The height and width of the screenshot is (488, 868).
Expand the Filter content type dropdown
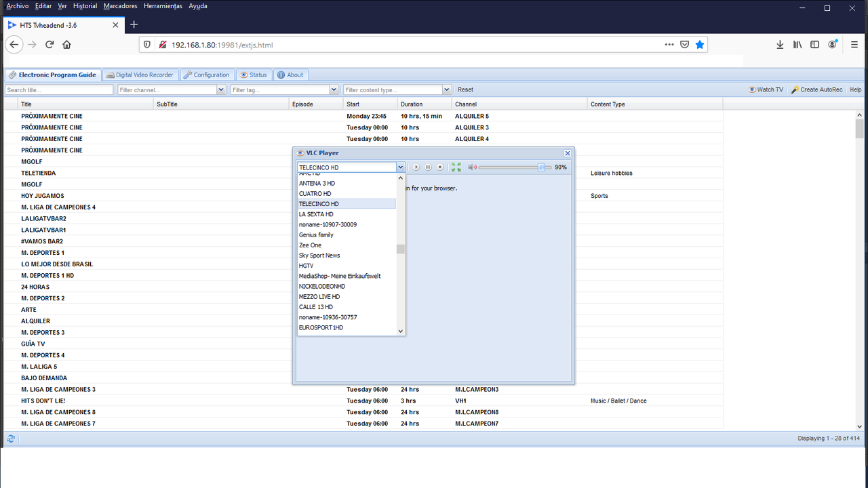[446, 89]
